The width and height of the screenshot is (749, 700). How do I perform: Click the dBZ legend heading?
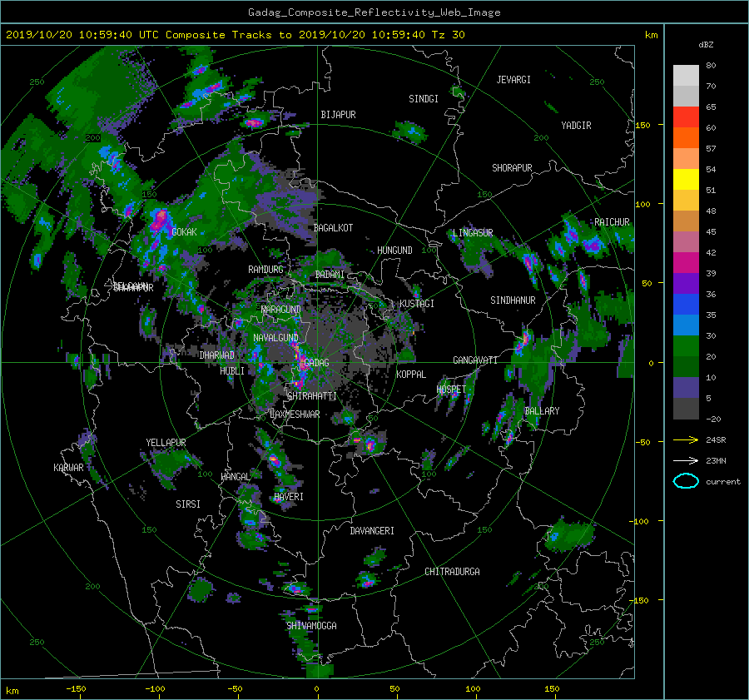tap(706, 44)
